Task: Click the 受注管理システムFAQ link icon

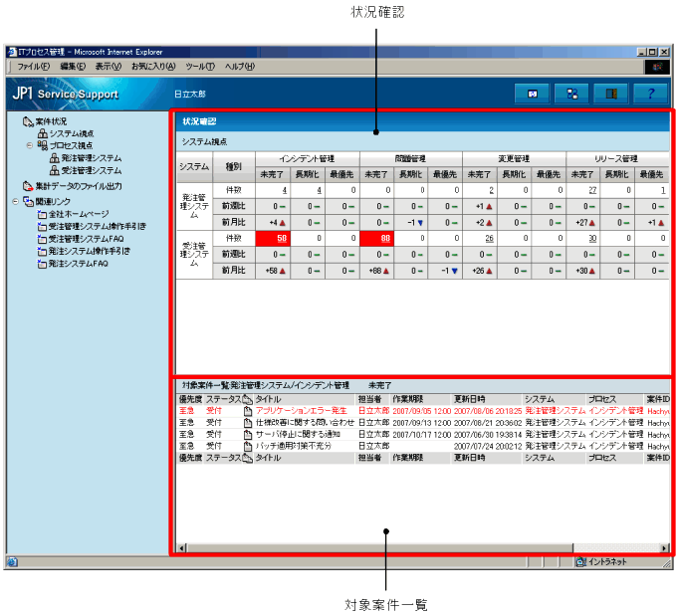Action: (x=42, y=239)
